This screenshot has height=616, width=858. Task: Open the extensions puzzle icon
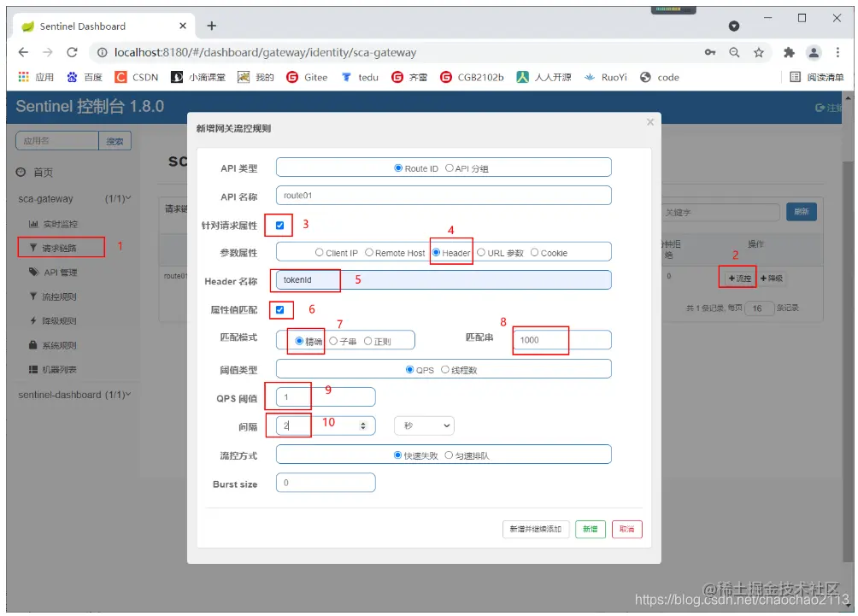[789, 52]
